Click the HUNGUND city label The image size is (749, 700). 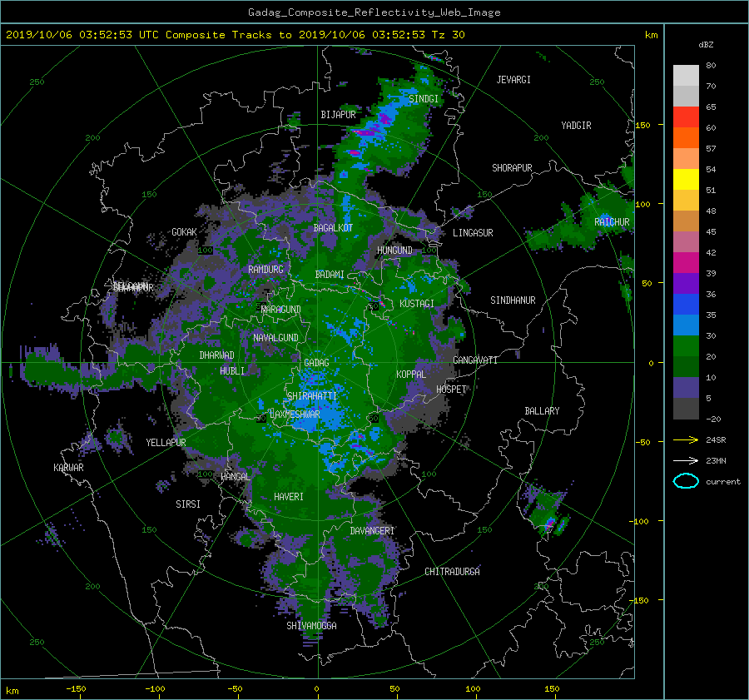click(x=394, y=251)
